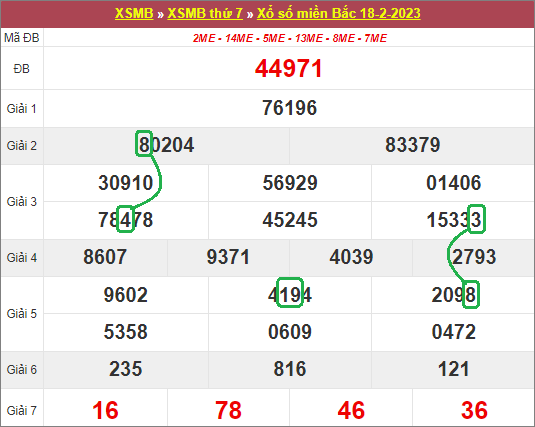The width and height of the screenshot is (535, 427).
Task: Click the Giải 5 row label
Action: (21, 313)
